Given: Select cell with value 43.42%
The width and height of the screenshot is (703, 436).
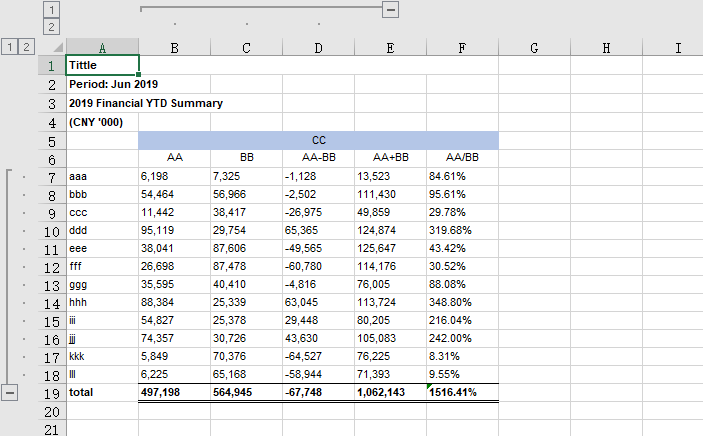Looking at the screenshot, I should [462, 249].
